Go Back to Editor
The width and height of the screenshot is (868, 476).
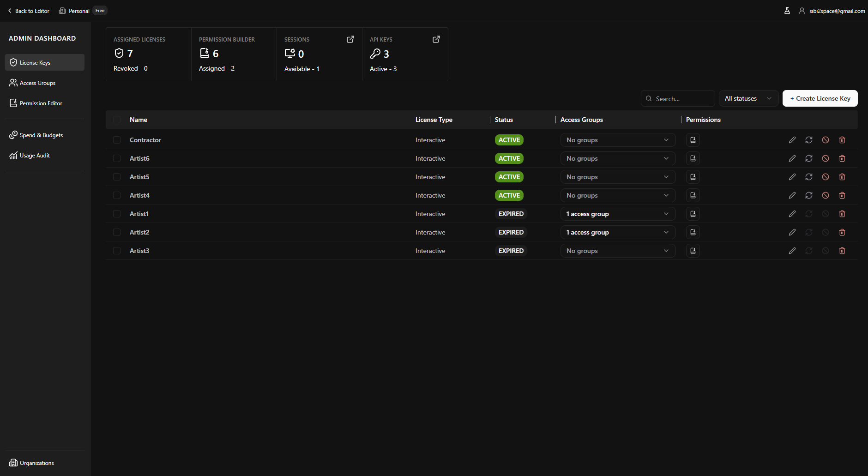(29, 11)
